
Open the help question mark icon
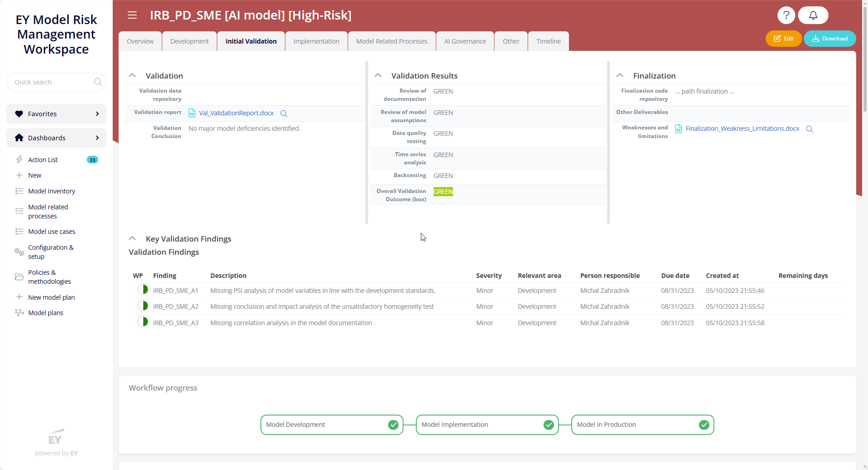click(x=786, y=15)
